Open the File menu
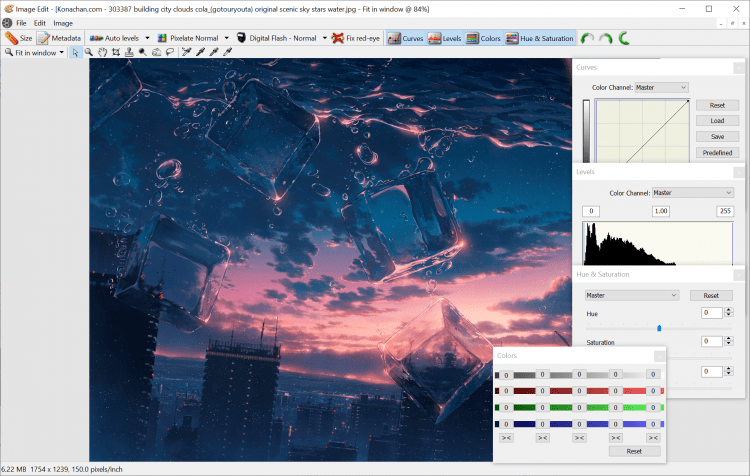Screen dimensions: 750x476 tap(21, 22)
